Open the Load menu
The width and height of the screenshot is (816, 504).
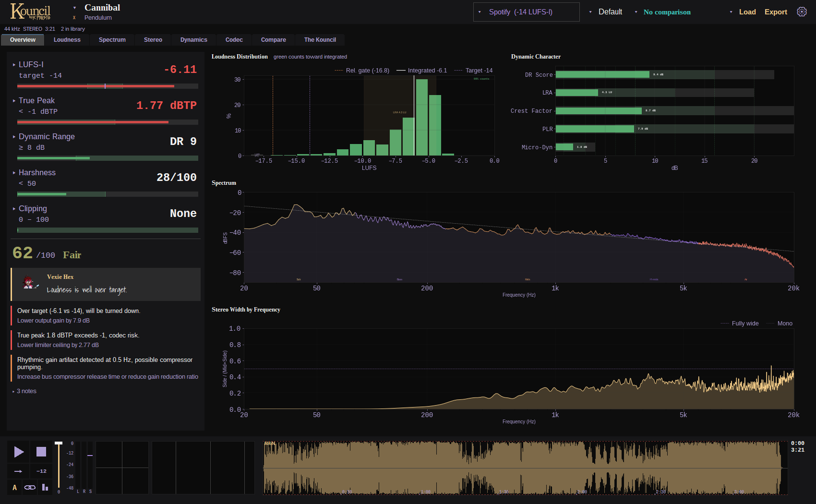pyautogui.click(x=743, y=12)
